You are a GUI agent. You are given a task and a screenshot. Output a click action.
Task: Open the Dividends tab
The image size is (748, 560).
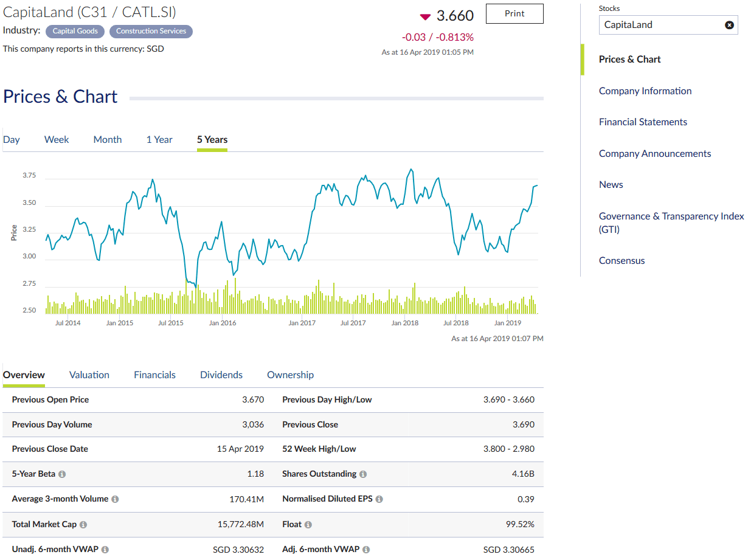221,375
